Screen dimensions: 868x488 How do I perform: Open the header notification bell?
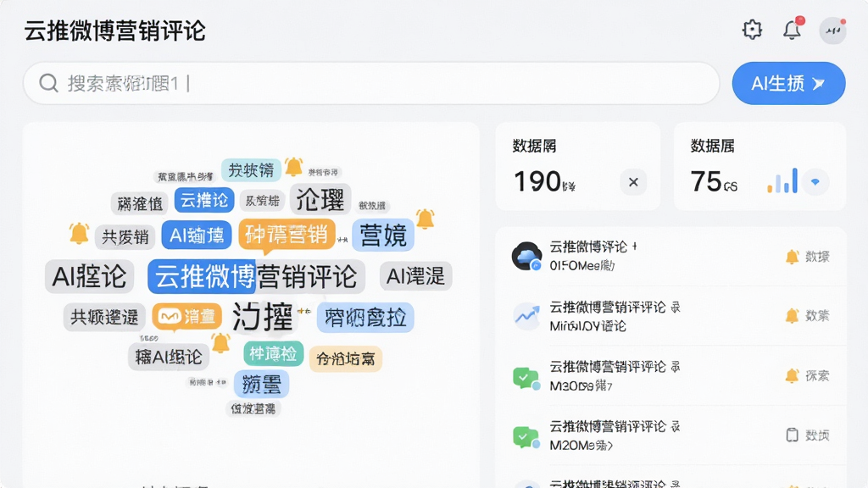point(793,29)
